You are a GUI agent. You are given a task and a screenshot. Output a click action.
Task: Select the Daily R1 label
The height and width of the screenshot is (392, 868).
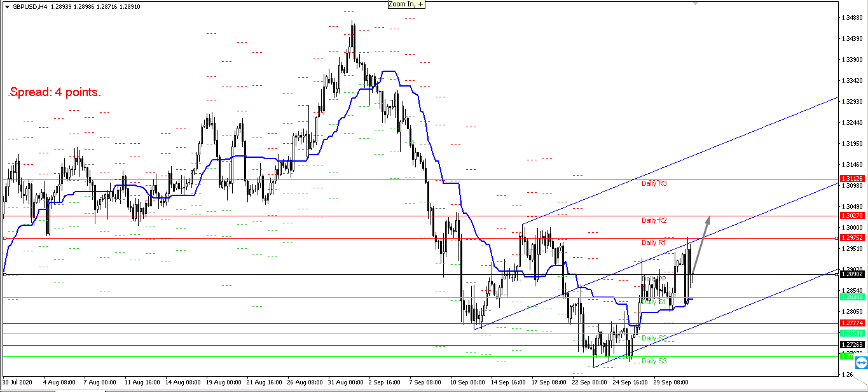point(653,242)
